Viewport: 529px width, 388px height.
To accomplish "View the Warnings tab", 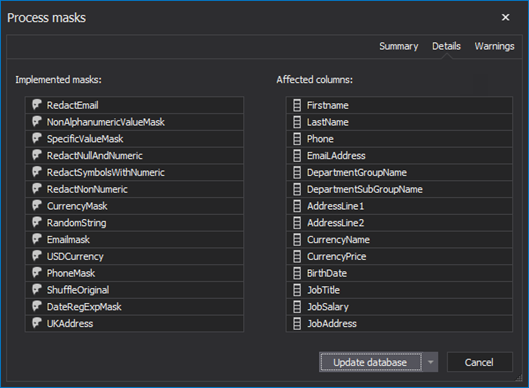I will pyautogui.click(x=494, y=46).
